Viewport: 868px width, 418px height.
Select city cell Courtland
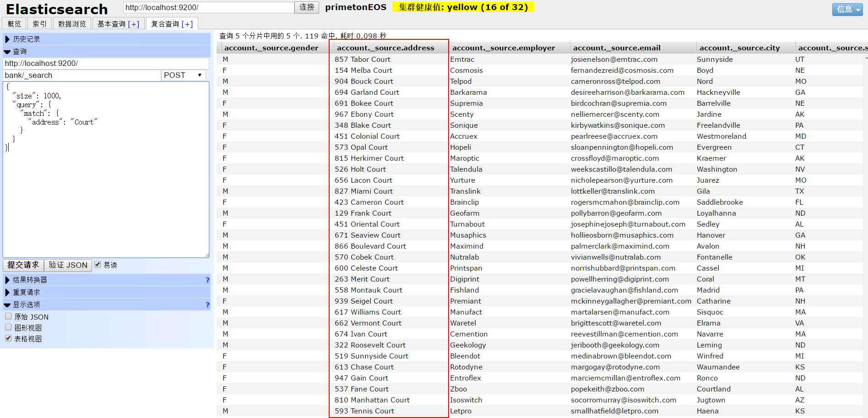pyautogui.click(x=714, y=389)
